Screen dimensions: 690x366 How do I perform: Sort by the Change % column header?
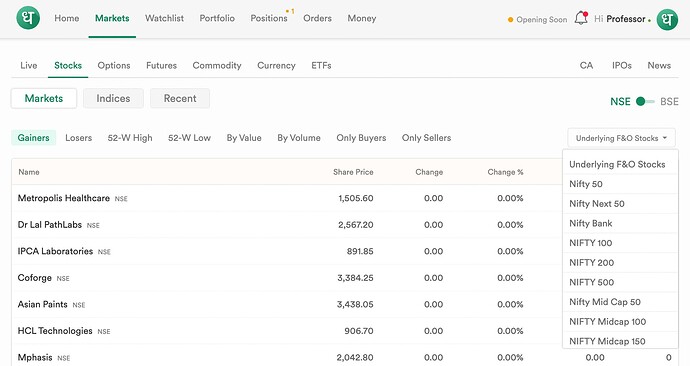(505, 172)
